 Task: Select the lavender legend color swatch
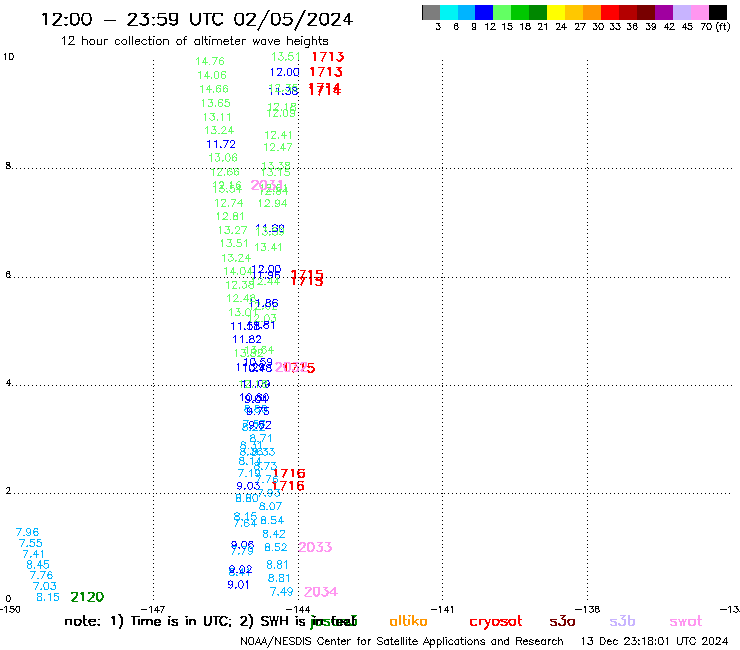point(682,12)
